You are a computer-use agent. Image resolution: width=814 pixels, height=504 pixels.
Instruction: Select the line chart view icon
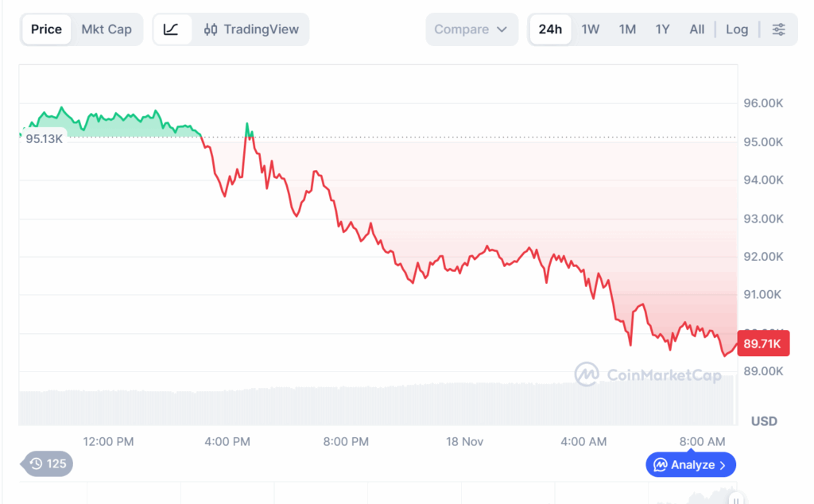point(171,29)
